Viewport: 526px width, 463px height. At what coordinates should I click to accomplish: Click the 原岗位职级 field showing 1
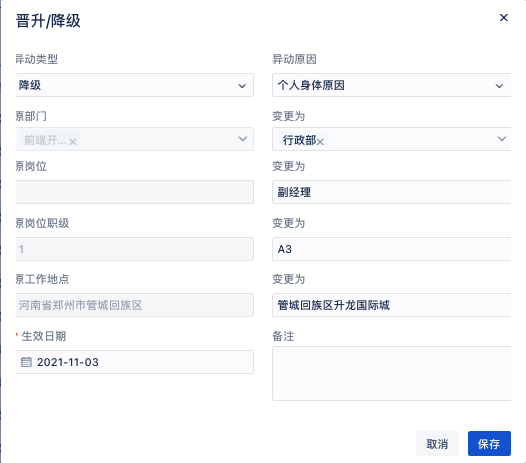(x=135, y=249)
